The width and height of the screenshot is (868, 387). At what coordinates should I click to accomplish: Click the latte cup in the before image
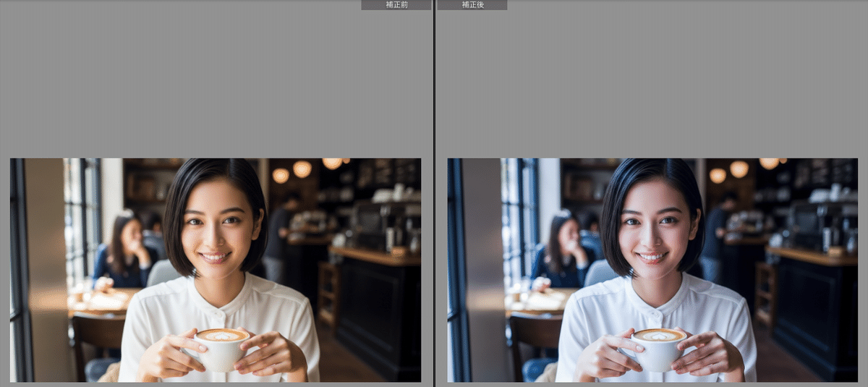tap(222, 349)
